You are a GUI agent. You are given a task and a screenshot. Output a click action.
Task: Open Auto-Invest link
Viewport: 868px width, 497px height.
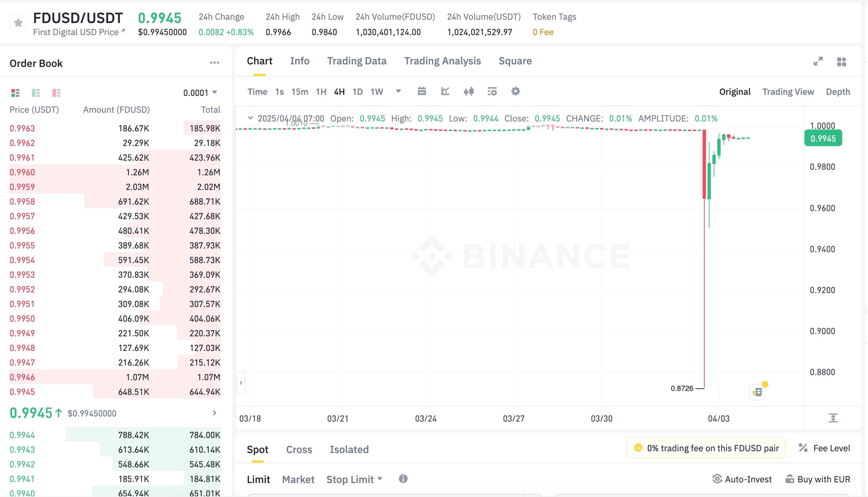[x=742, y=479]
